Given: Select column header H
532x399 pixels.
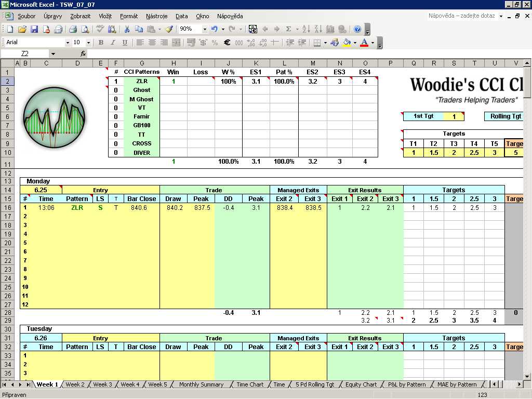Looking at the screenshot, I should click(x=174, y=63).
